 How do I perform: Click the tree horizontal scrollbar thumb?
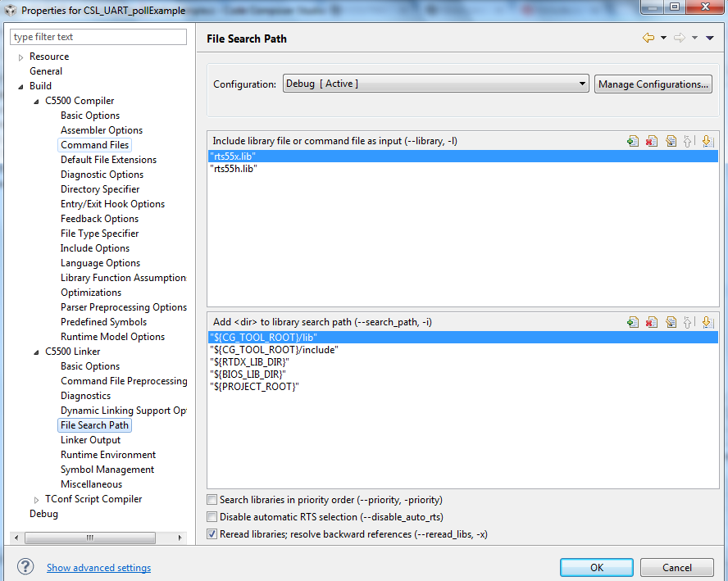90,538
